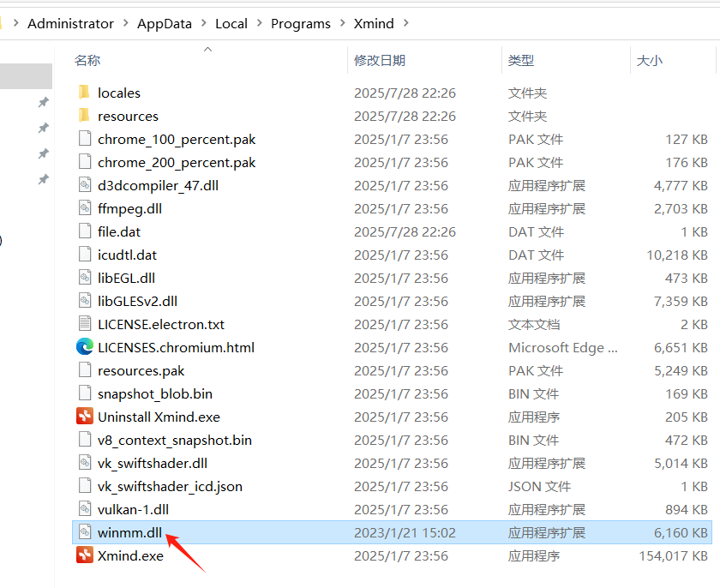Open the locales folder icon
The image size is (720, 588).
coord(85,93)
